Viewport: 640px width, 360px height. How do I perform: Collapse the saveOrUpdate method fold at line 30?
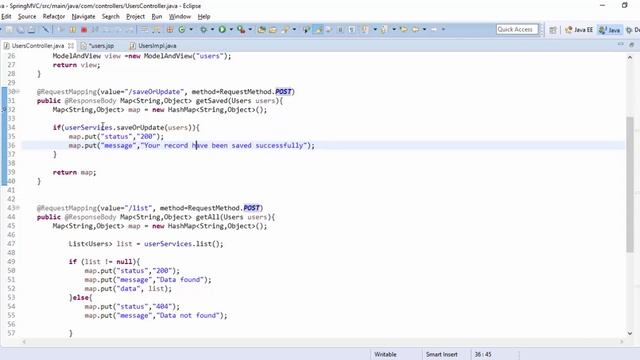18,92
